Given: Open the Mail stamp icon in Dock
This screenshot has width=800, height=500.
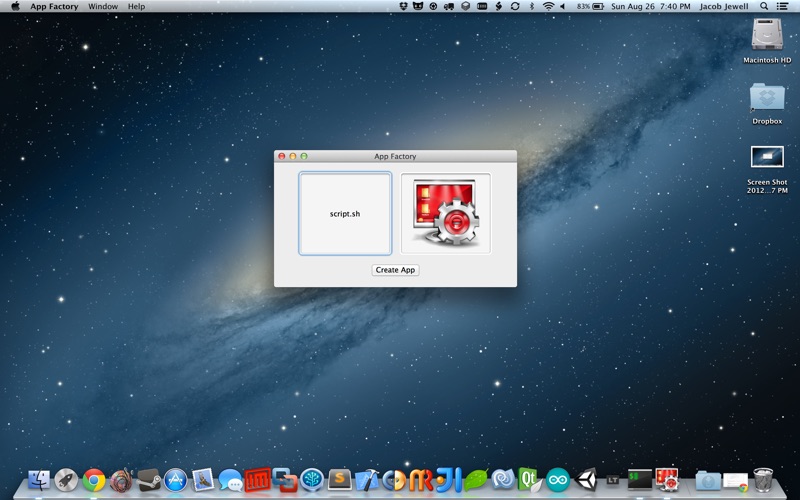Looking at the screenshot, I should [x=203, y=480].
